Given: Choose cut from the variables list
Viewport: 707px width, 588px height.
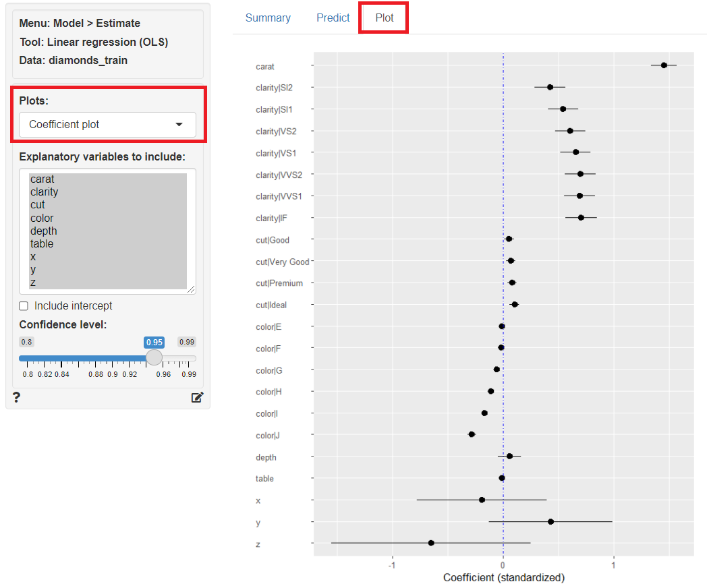Looking at the screenshot, I should (38, 205).
